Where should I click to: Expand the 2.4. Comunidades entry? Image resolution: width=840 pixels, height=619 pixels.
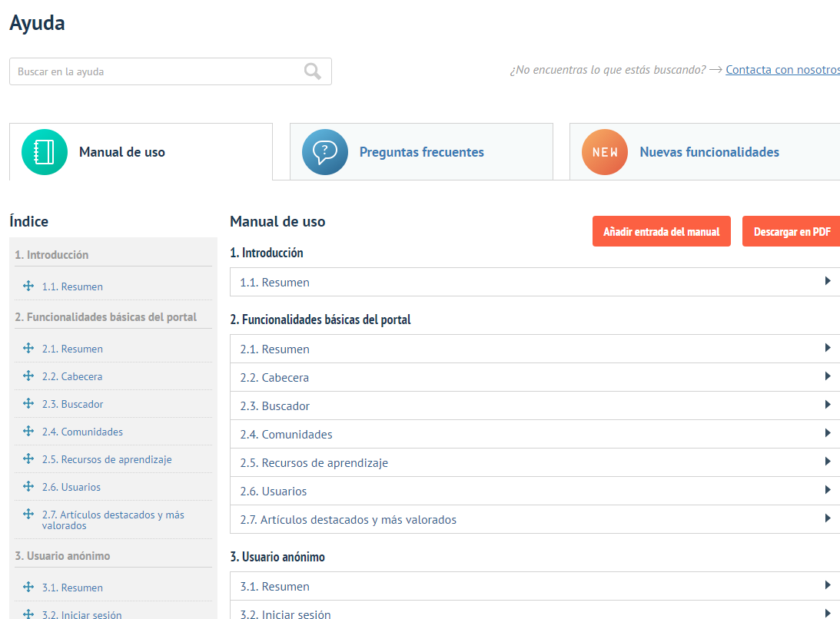[828, 434]
